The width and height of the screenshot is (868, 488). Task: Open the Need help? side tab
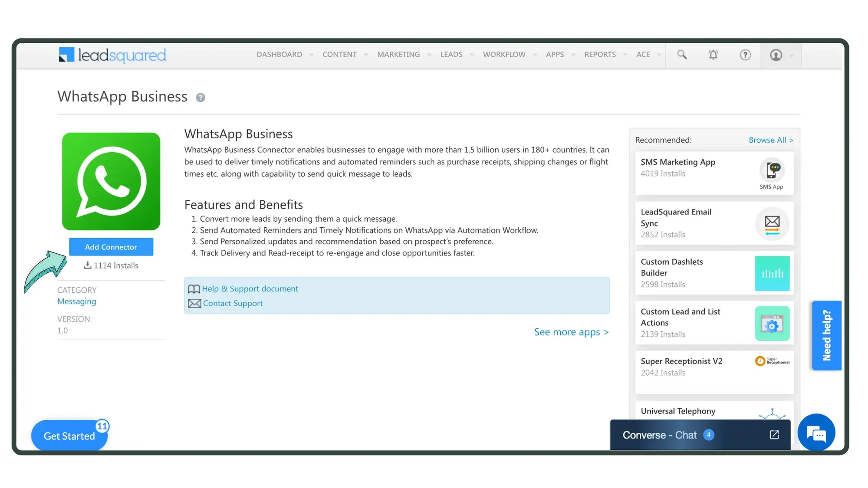pyautogui.click(x=827, y=335)
